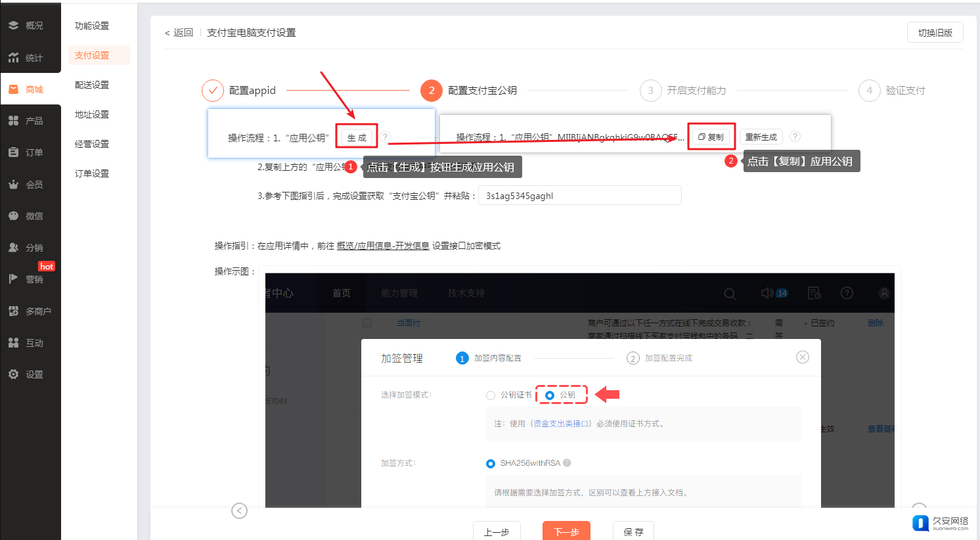Select the 公钥 radio button
Viewport: 980px width, 540px height.
click(550, 395)
